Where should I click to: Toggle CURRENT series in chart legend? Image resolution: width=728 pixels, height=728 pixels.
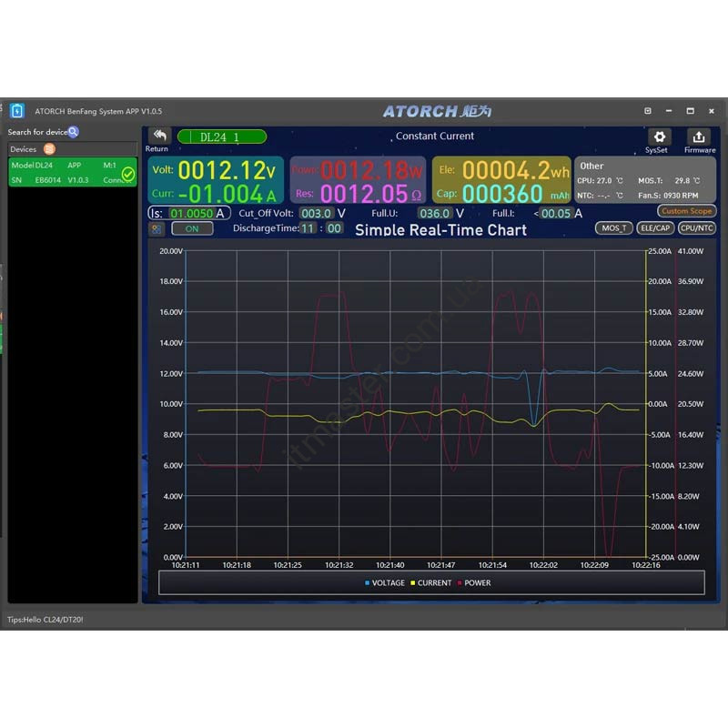click(x=430, y=583)
